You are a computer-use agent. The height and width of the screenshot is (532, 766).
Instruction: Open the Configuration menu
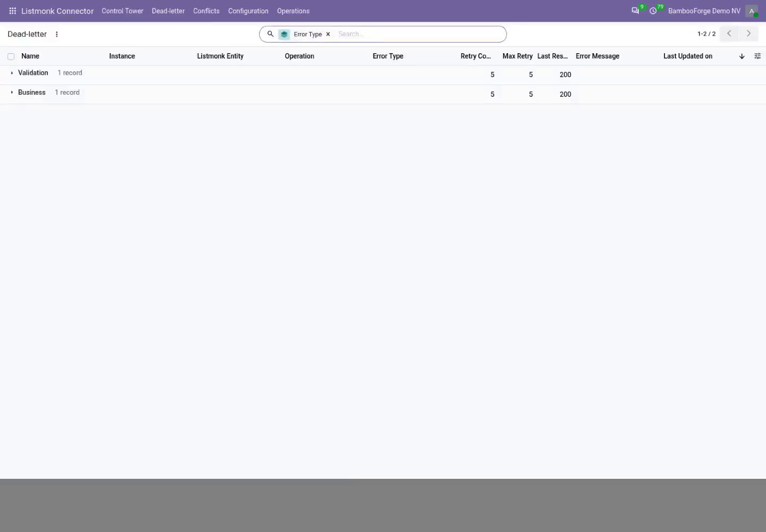pyautogui.click(x=248, y=11)
